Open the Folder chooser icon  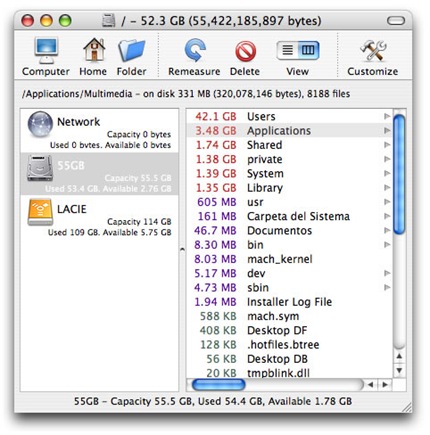(x=131, y=50)
